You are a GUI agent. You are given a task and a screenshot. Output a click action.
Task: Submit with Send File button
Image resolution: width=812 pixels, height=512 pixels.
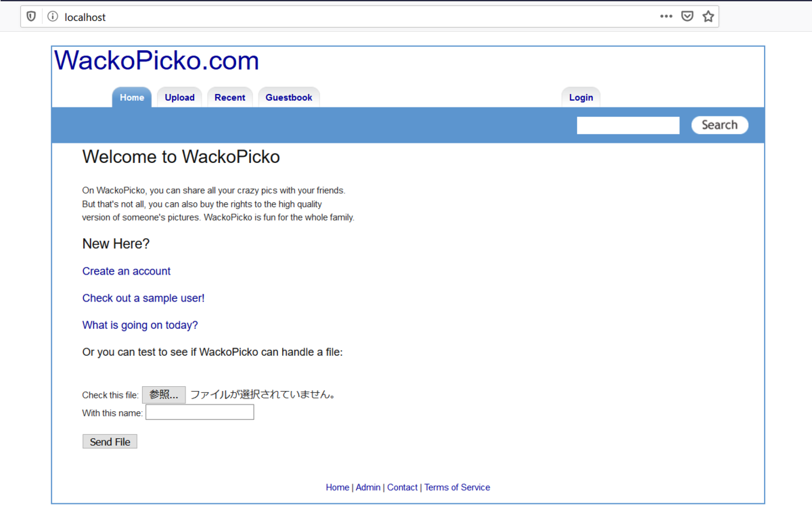(x=110, y=442)
